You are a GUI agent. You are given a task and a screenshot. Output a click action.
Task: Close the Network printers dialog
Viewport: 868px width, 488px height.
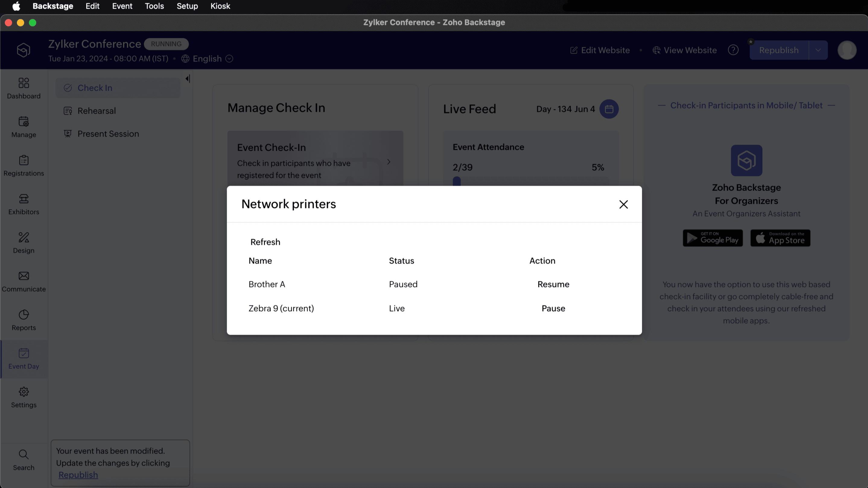coord(623,204)
